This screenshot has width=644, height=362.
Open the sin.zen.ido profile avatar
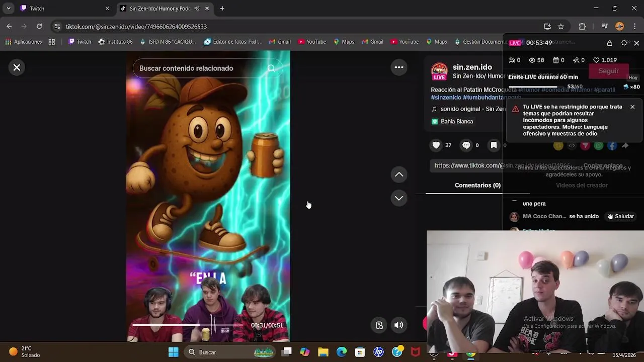click(439, 71)
